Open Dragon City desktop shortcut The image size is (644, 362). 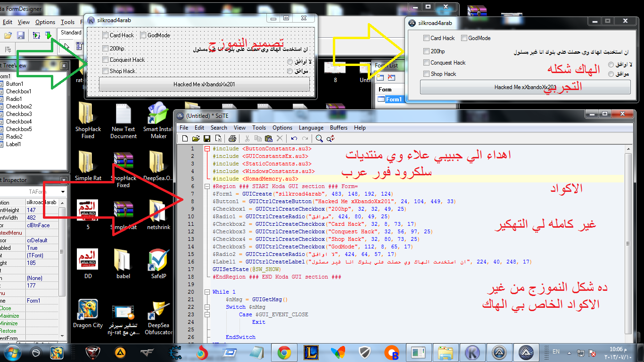[x=88, y=314]
